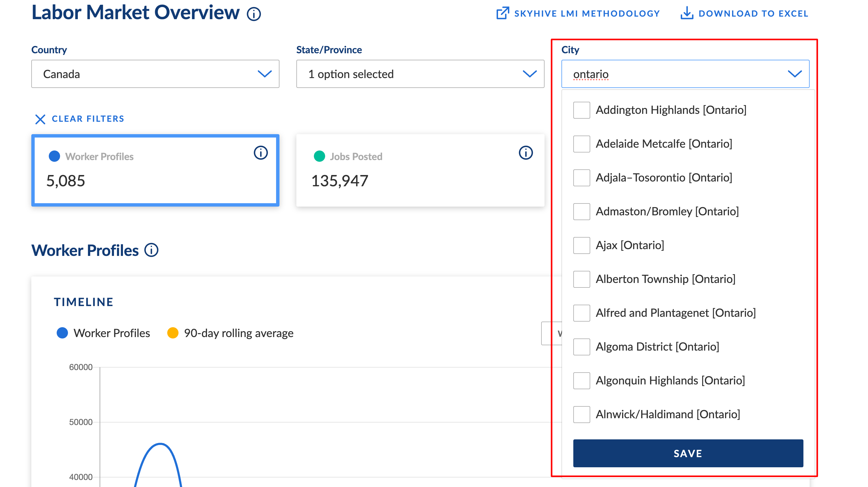The width and height of the screenshot is (868, 487).
Task: Click the info icon beside Labor Market Overview
Action: pos(254,14)
